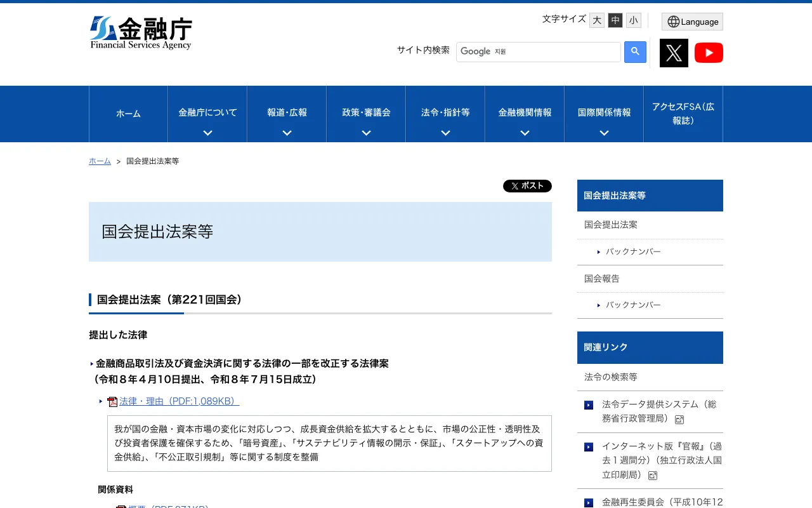
Task: Open 金融再生委員会 link in sidebar
Action: coord(662,502)
